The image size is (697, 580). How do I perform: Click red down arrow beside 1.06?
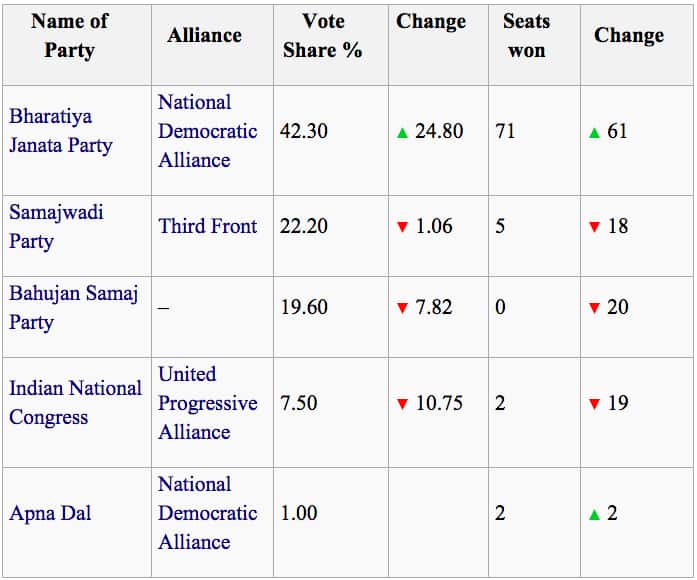coord(403,227)
